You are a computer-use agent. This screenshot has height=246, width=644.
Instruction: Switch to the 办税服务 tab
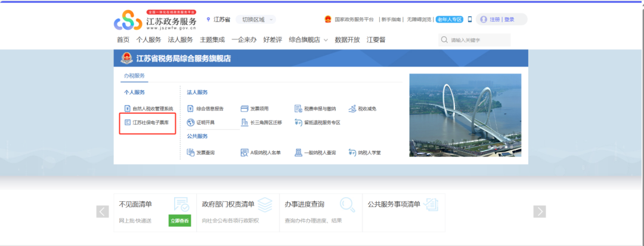[134, 76]
